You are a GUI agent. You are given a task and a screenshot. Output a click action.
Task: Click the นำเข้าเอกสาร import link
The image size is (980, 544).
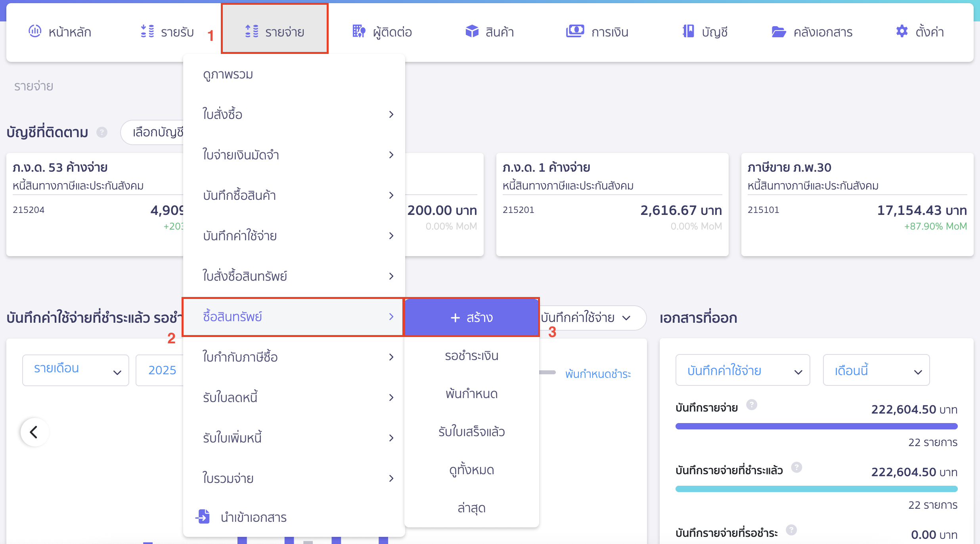tap(253, 517)
